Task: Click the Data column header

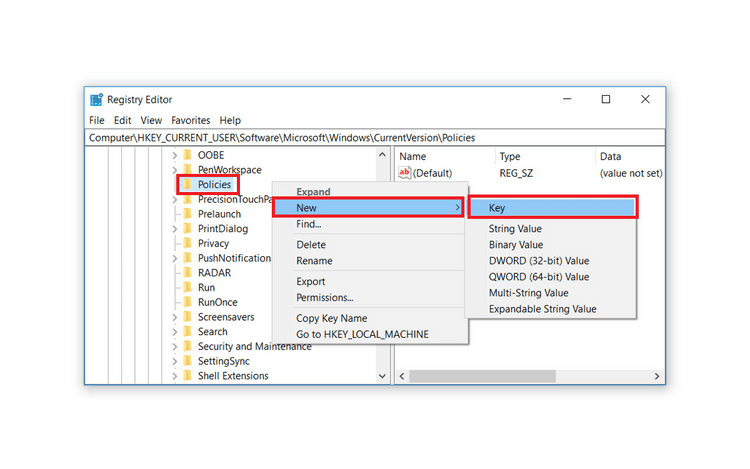Action: point(610,157)
